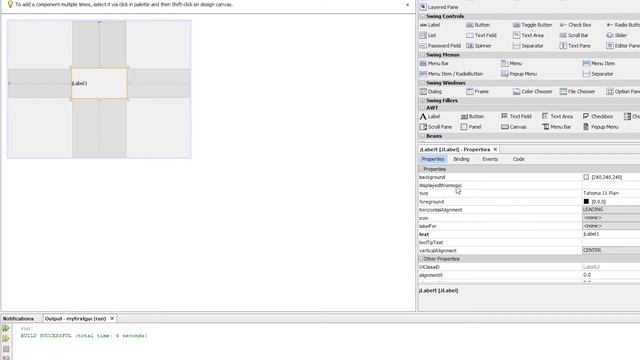Viewport: 640px width, 360px height.
Task: Open the Notifications tab
Action: [18, 318]
